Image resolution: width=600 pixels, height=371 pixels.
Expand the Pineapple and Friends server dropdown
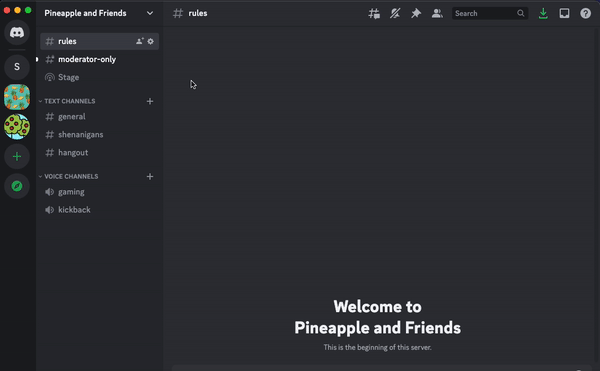[x=150, y=13]
